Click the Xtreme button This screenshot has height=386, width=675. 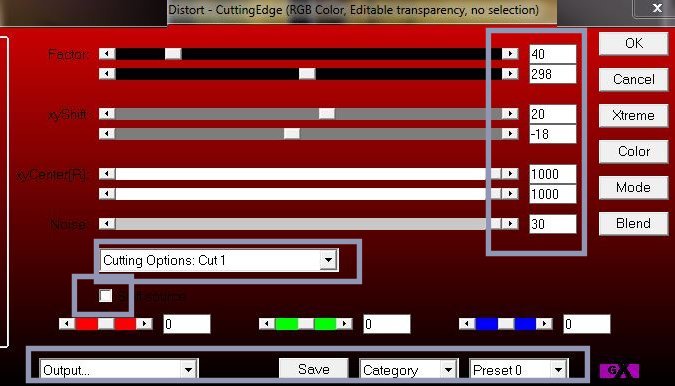[x=634, y=115]
